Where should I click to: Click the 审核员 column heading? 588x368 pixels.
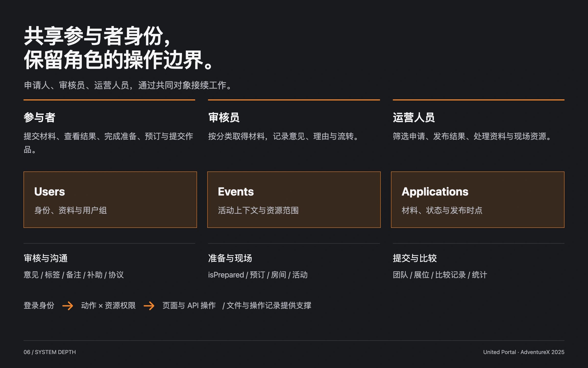click(x=224, y=118)
